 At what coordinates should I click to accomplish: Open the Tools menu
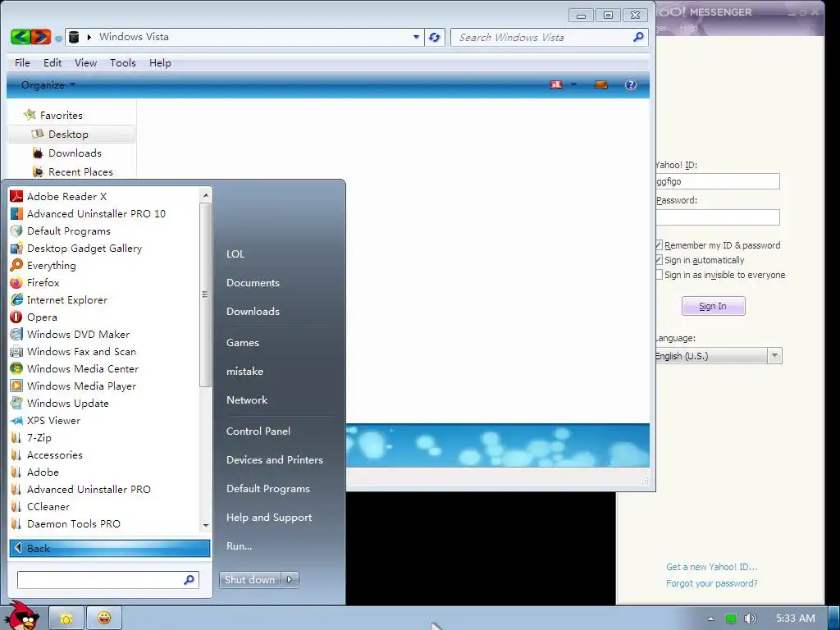123,62
